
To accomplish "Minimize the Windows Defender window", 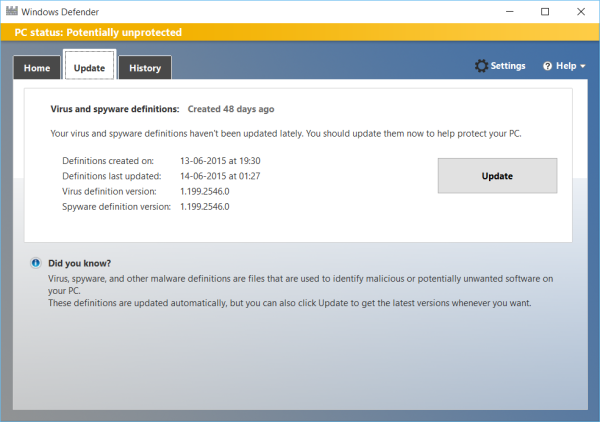I will [509, 11].
